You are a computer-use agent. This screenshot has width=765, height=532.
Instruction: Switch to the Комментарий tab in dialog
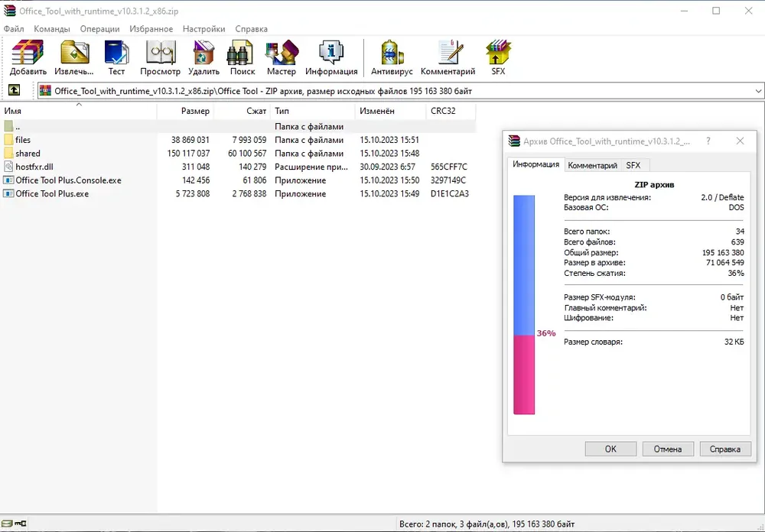click(592, 165)
